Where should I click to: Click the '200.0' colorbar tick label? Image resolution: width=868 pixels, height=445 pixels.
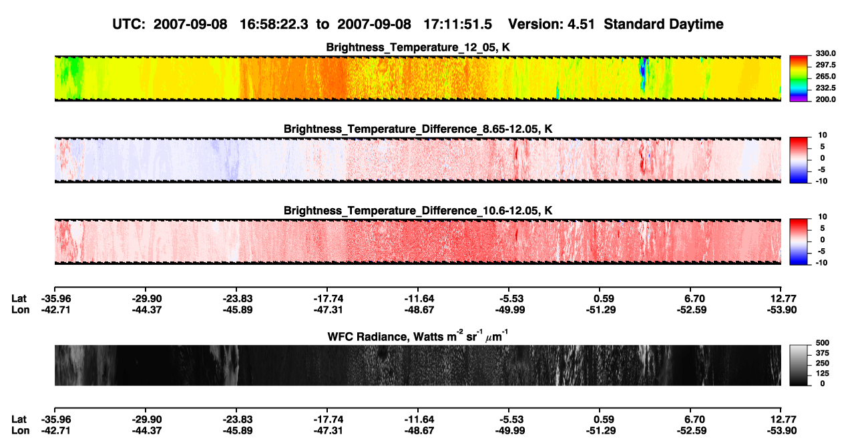826,99
